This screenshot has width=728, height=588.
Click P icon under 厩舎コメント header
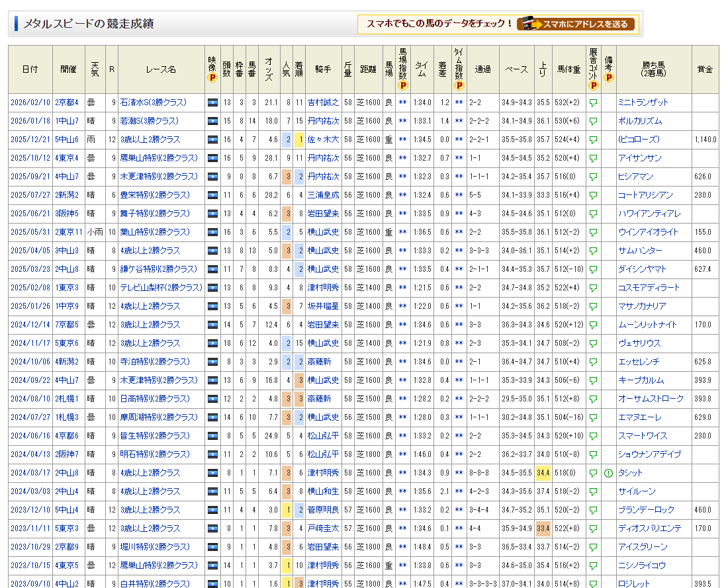[593, 85]
